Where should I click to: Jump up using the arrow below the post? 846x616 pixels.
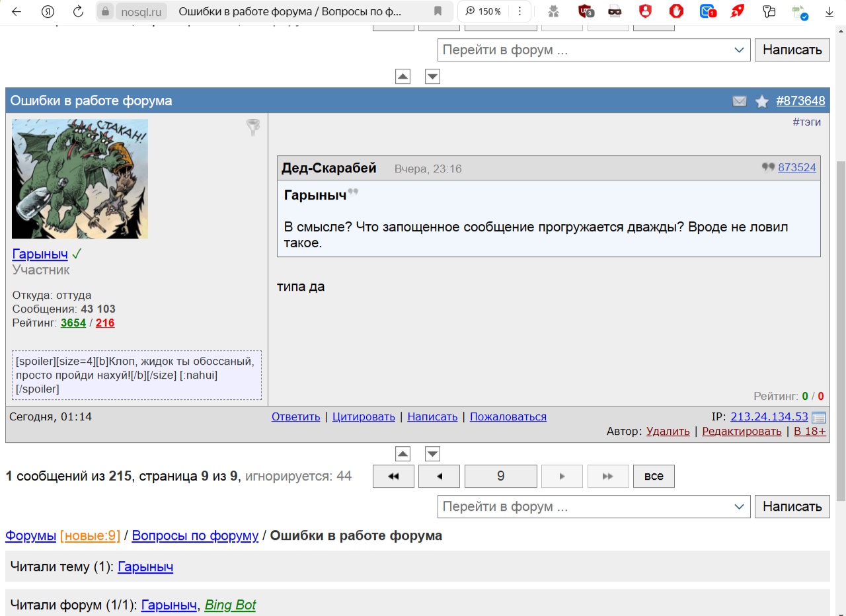[403, 454]
